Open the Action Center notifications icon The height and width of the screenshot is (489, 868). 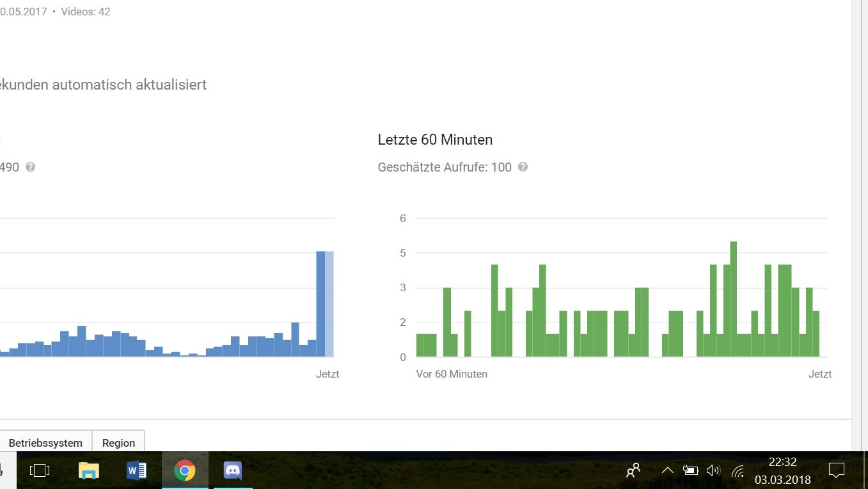(x=836, y=471)
